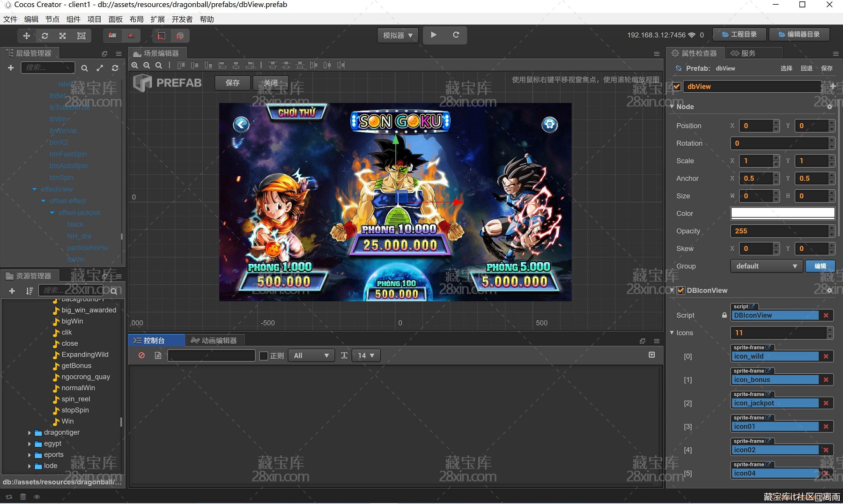The image size is (843, 504).
Task: Open the 开发者 menu
Action: (182, 19)
